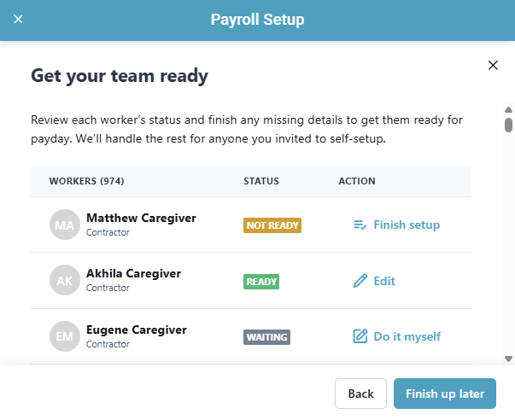Click Akhila Caregiver's AK avatar
The height and width of the screenshot is (420, 515).
(x=65, y=281)
